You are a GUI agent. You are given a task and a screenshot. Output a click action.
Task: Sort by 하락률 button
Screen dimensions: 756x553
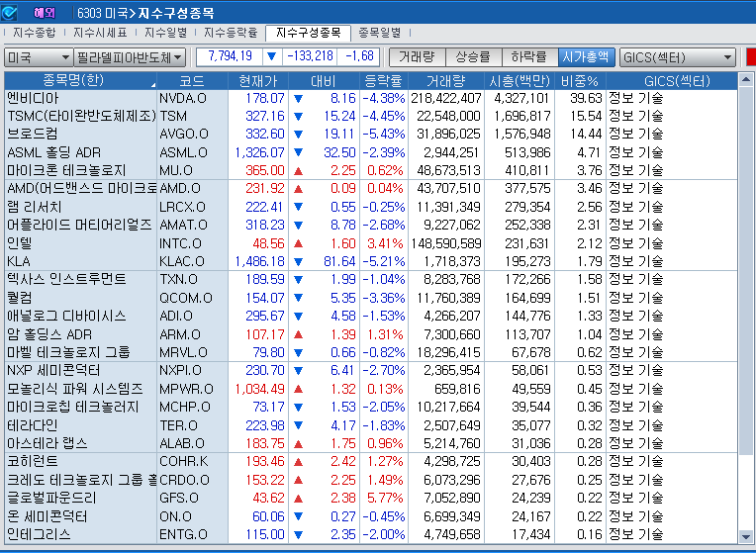[529, 57]
